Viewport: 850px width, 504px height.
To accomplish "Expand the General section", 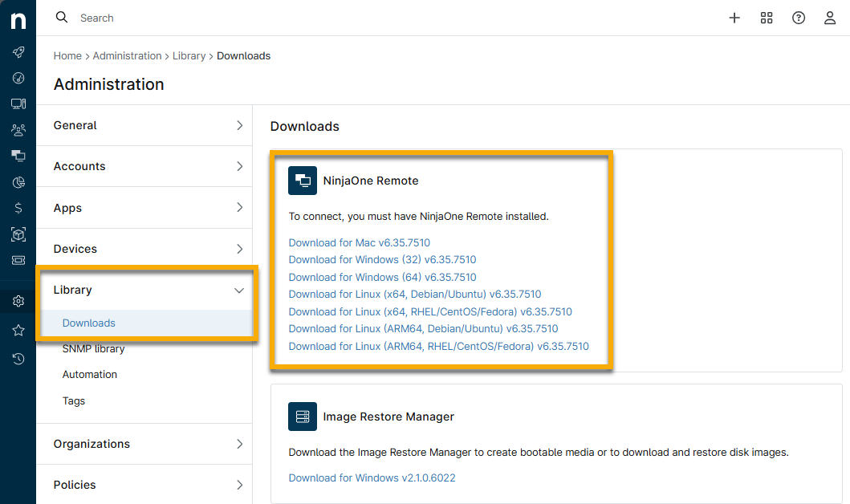I will (144, 125).
